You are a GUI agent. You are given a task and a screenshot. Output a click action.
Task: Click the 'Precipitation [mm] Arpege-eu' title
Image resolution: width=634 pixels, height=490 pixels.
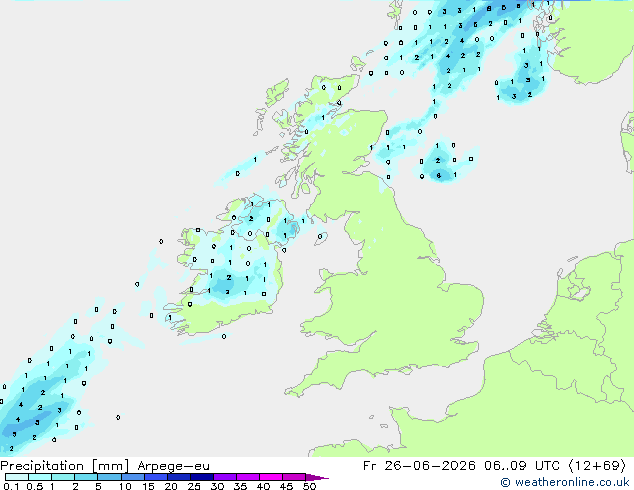pos(105,466)
